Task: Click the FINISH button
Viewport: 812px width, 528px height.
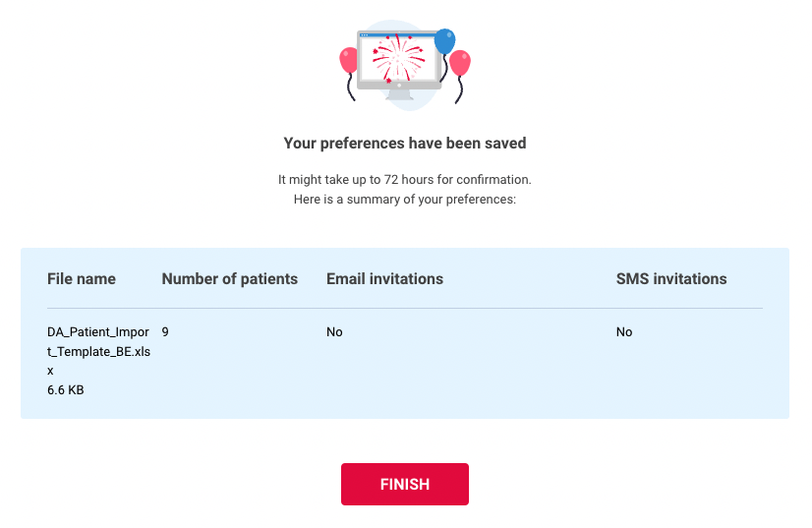Action: [404, 484]
